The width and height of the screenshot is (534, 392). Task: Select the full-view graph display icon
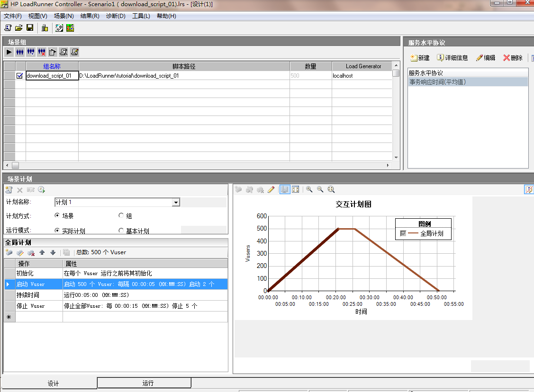tap(296, 189)
